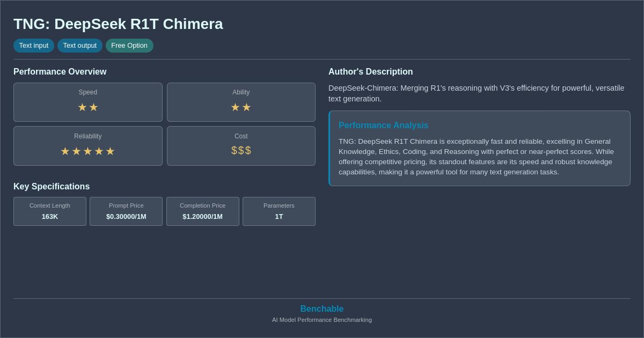Image resolution: width=644 pixels, height=338 pixels.
Task: Toggle the Text input capability badge
Action: point(34,46)
